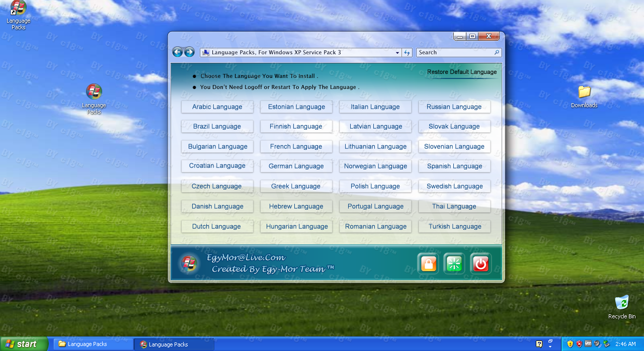Click the help question mark taskbar icon
The height and width of the screenshot is (351, 644).
(539, 344)
